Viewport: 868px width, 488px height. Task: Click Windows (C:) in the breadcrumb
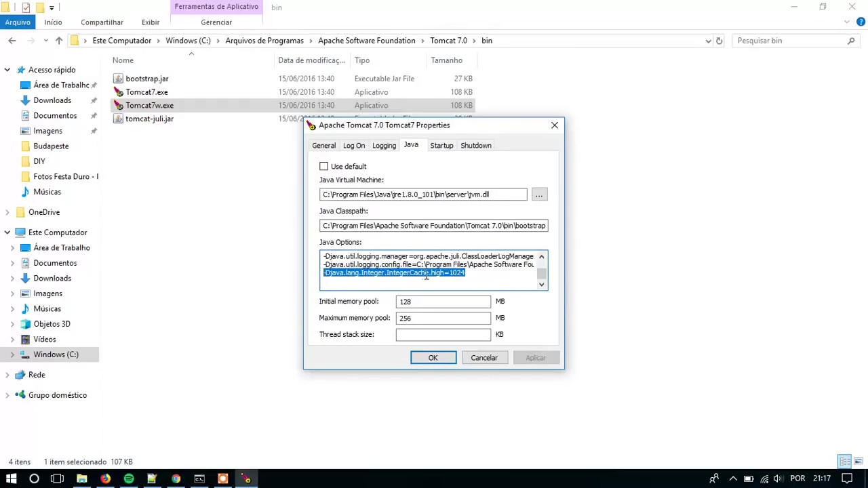point(188,41)
